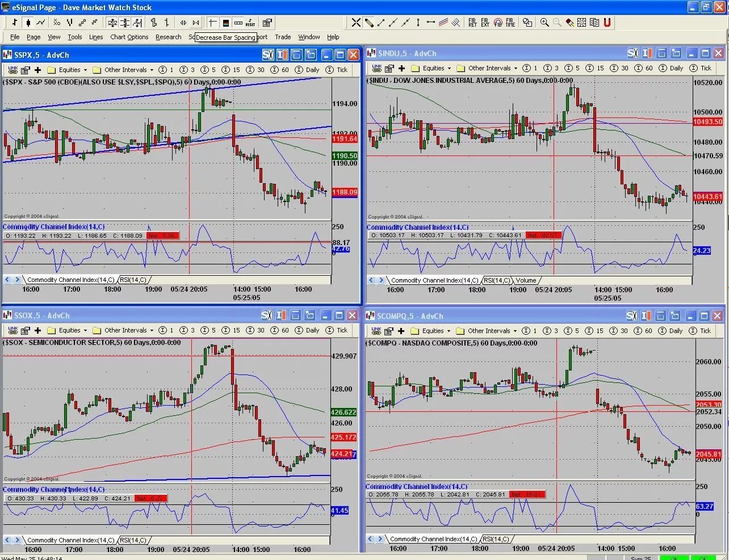Click the zoom in magnifier icon

(x=544, y=23)
